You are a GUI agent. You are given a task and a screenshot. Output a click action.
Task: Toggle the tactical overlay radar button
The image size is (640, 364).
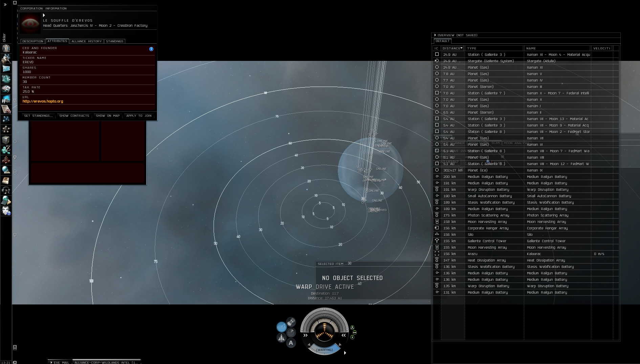(291, 333)
